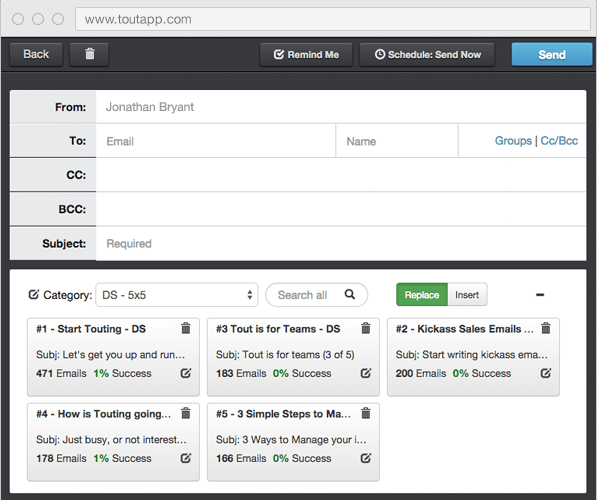This screenshot has height=500, width=597.
Task: Select the '#5 - 3 Simple Steps to Ma...' title
Action: [x=284, y=414]
